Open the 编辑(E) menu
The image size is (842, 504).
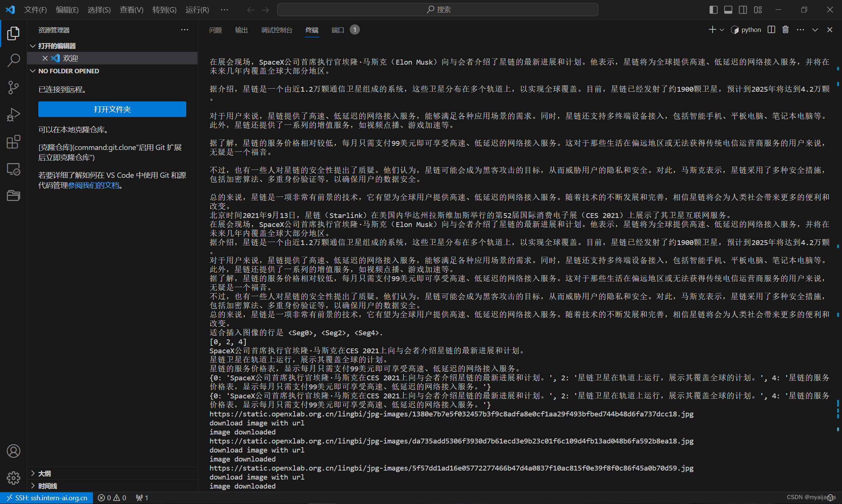67,10
